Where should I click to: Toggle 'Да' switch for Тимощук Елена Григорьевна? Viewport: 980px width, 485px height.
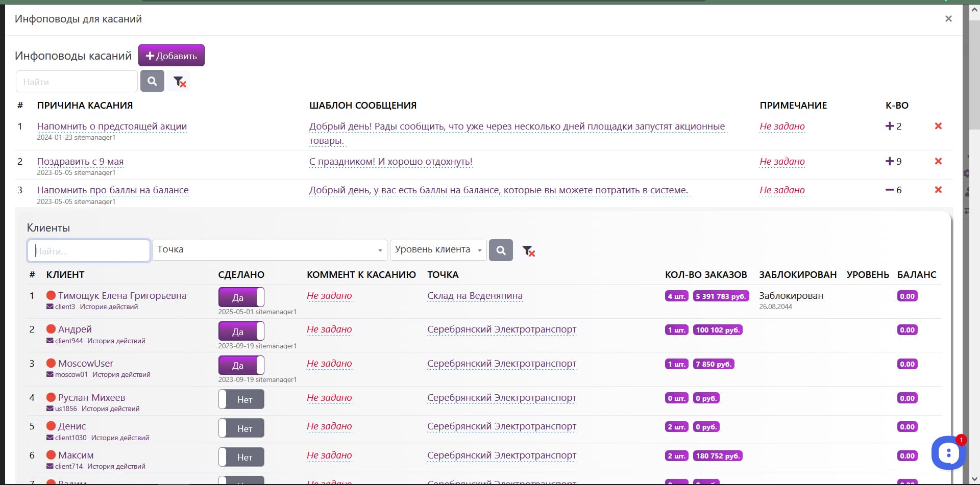pyautogui.click(x=241, y=297)
